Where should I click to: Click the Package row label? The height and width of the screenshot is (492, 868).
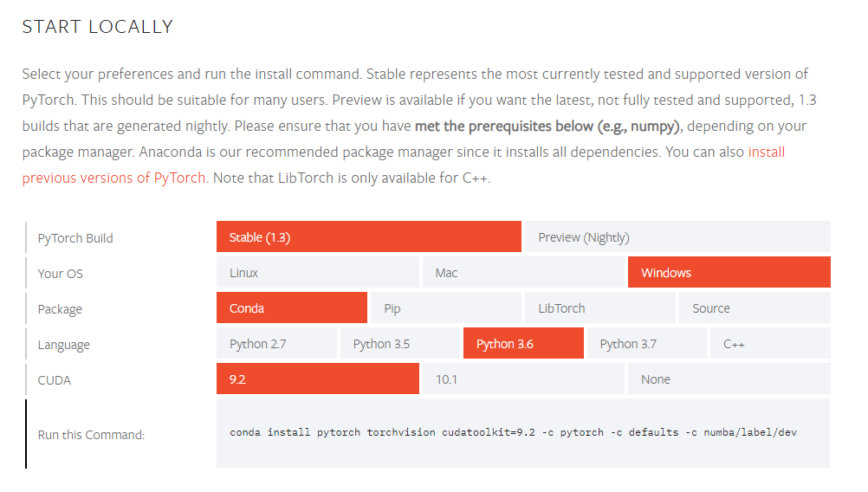point(60,309)
